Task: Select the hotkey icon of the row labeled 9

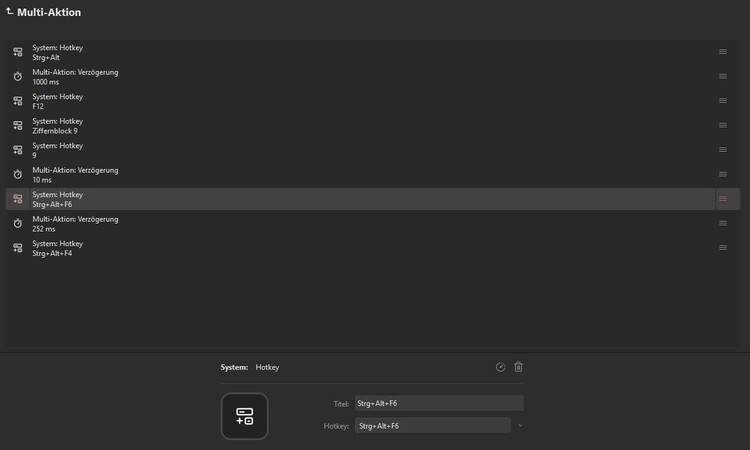Action: (18, 150)
